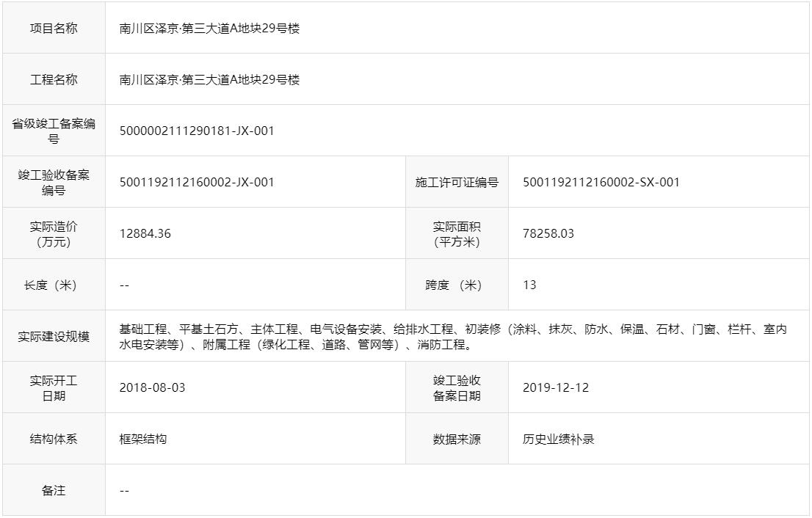Click the 备注 label cell
This screenshot has width=812, height=518.
54,490
